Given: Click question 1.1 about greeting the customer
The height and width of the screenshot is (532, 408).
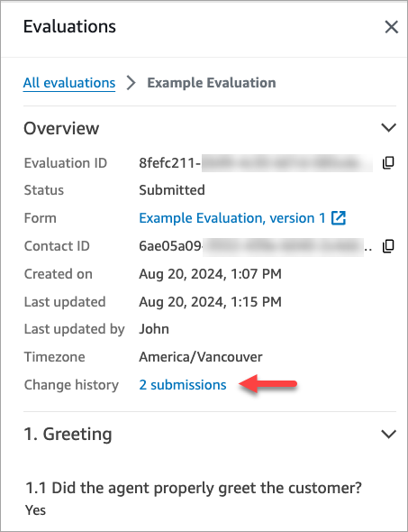Looking at the screenshot, I should [x=194, y=488].
